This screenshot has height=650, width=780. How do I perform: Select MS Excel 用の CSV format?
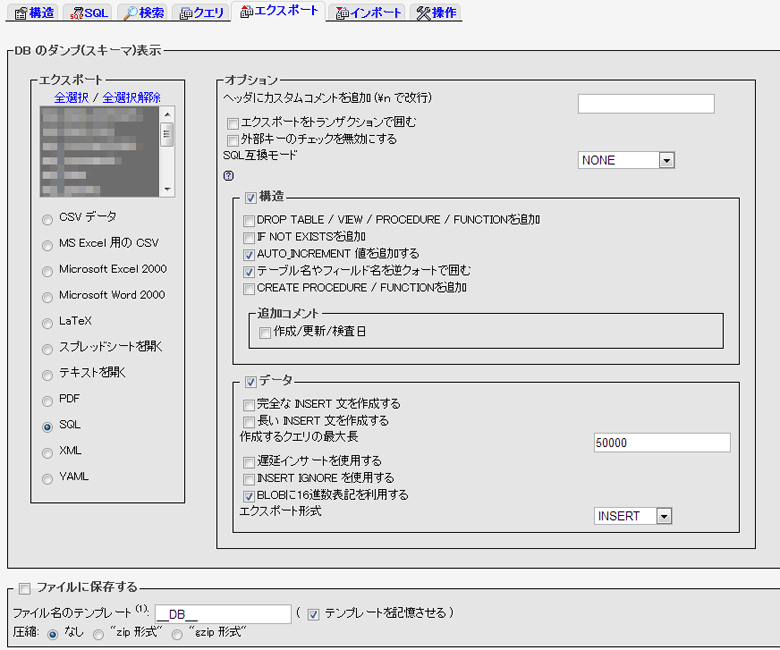(x=47, y=245)
